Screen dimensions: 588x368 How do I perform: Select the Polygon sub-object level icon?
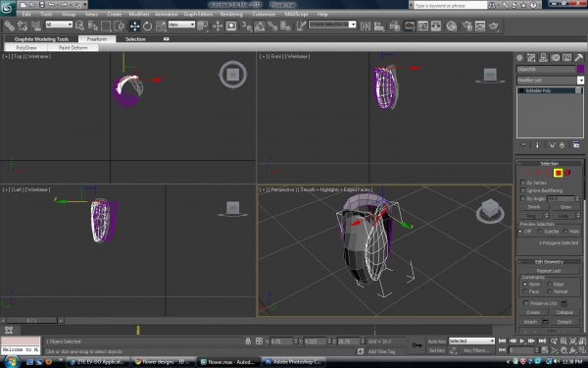click(558, 173)
